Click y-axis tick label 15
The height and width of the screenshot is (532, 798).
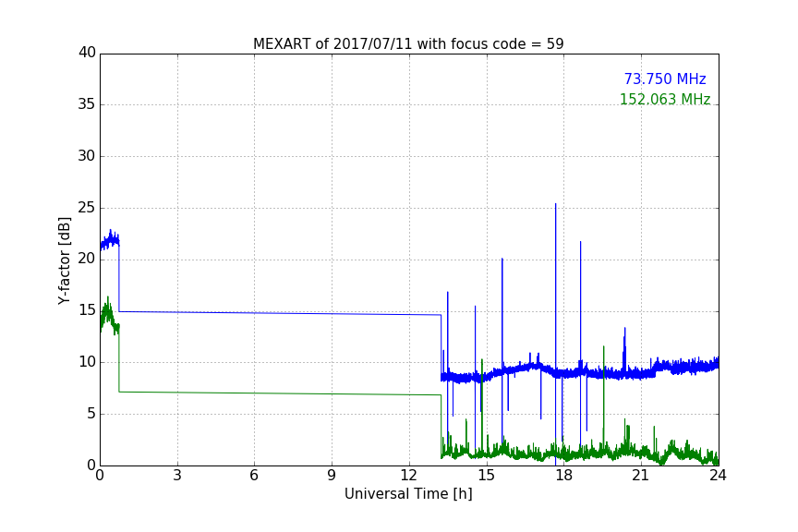tap(87, 310)
